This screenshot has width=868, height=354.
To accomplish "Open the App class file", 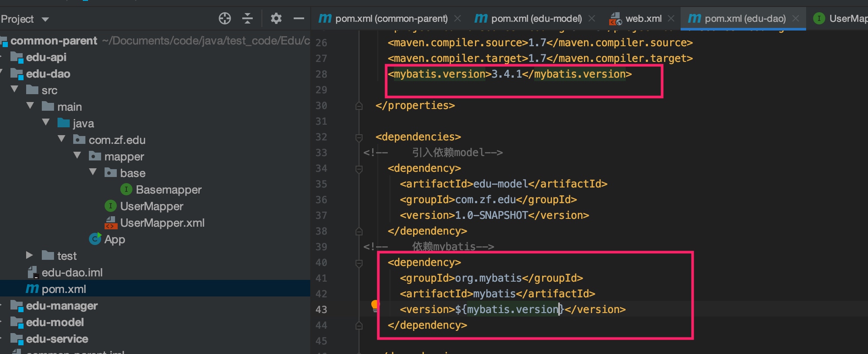I will coord(114,239).
